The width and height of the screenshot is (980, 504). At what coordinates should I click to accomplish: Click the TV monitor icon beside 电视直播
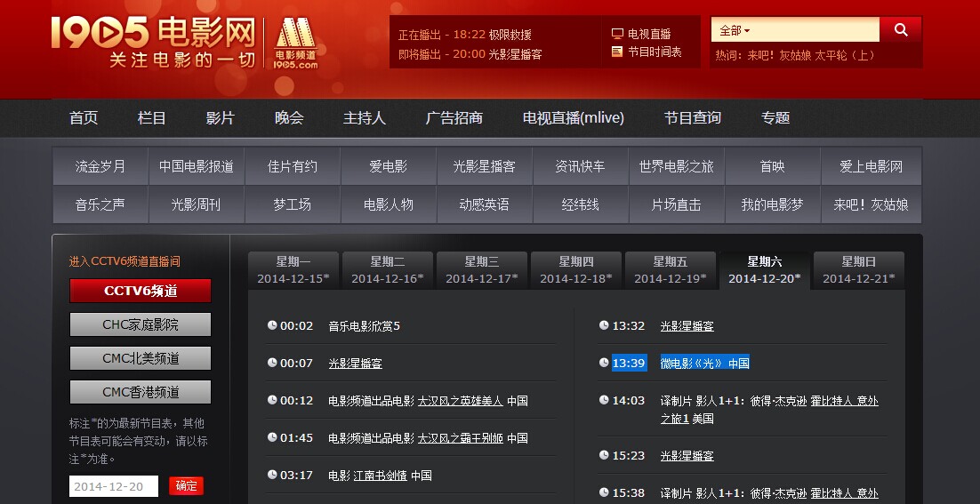617,34
